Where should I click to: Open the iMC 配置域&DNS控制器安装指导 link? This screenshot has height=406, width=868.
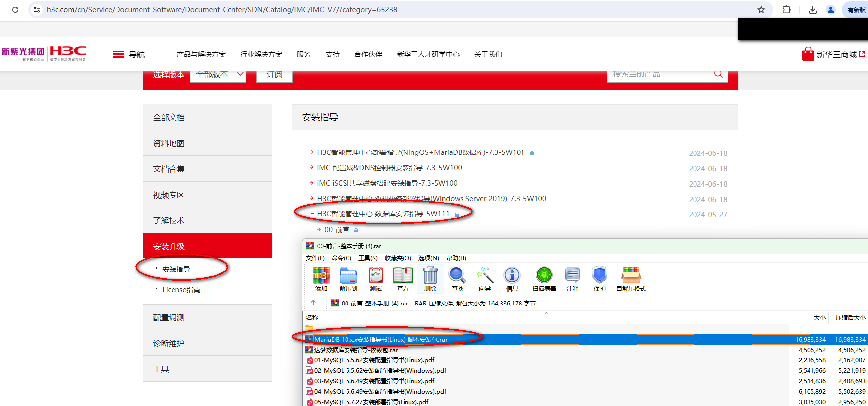(x=389, y=168)
